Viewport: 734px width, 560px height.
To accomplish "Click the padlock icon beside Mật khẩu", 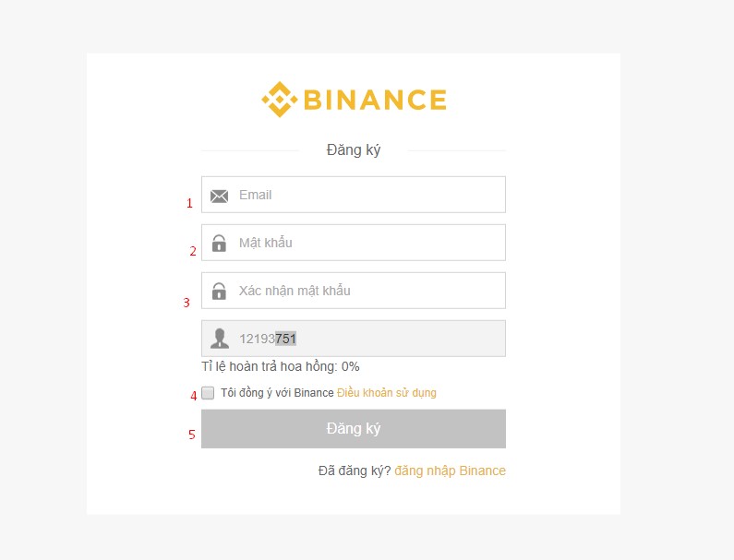I will tap(219, 244).
